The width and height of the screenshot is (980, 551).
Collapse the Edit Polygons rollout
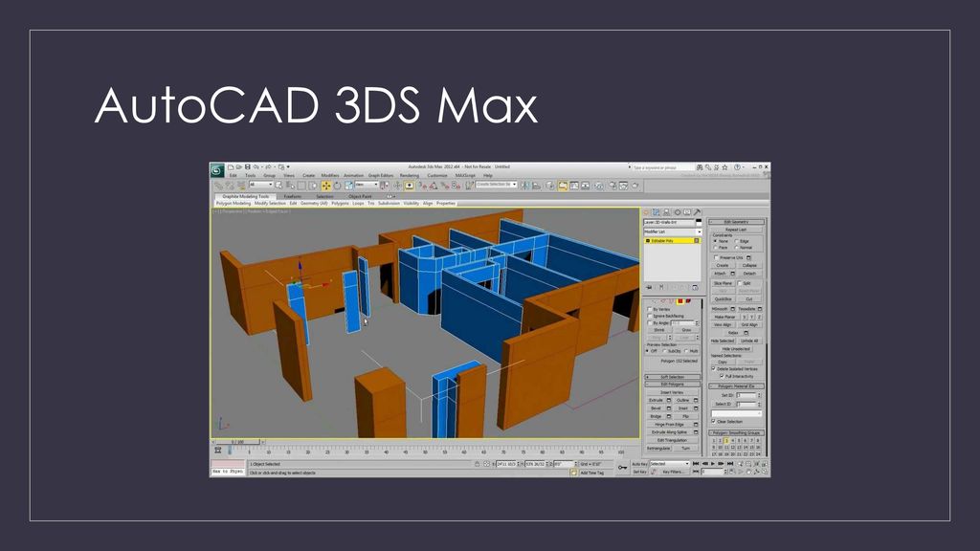point(673,385)
